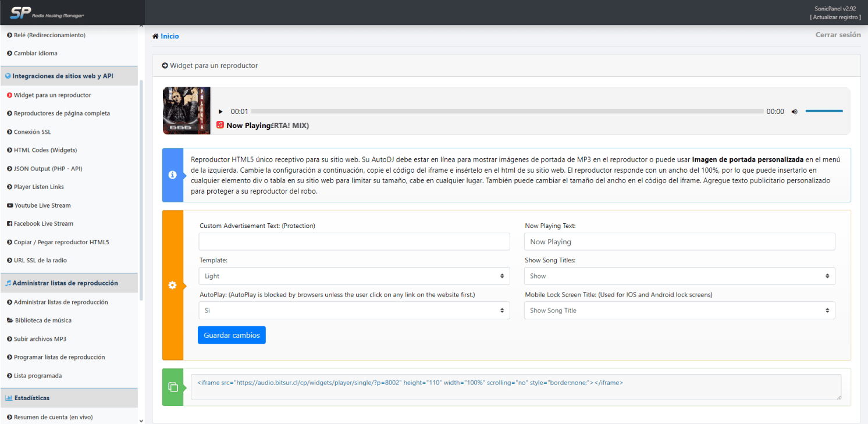The width and height of the screenshot is (868, 424).
Task: Click the blue info icon
Action: pyautogui.click(x=172, y=175)
